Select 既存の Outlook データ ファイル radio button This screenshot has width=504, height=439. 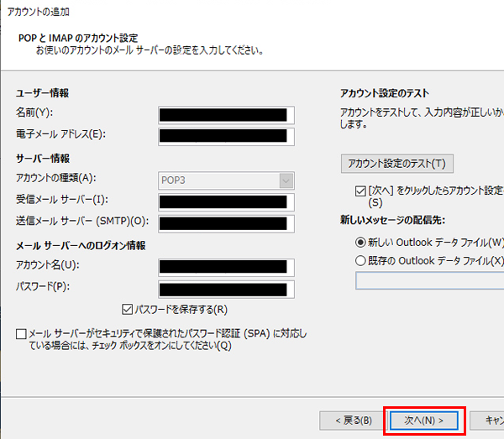coord(361,260)
